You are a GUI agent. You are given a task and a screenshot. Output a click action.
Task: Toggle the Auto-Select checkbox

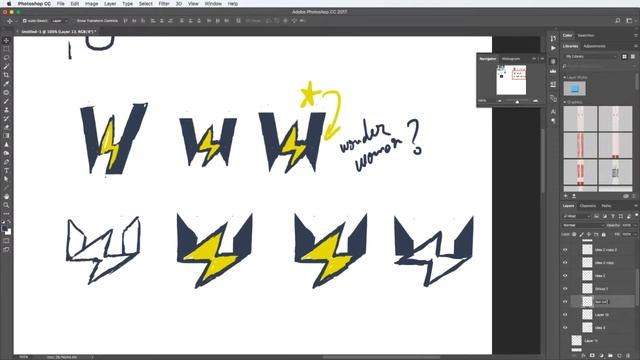24,20
